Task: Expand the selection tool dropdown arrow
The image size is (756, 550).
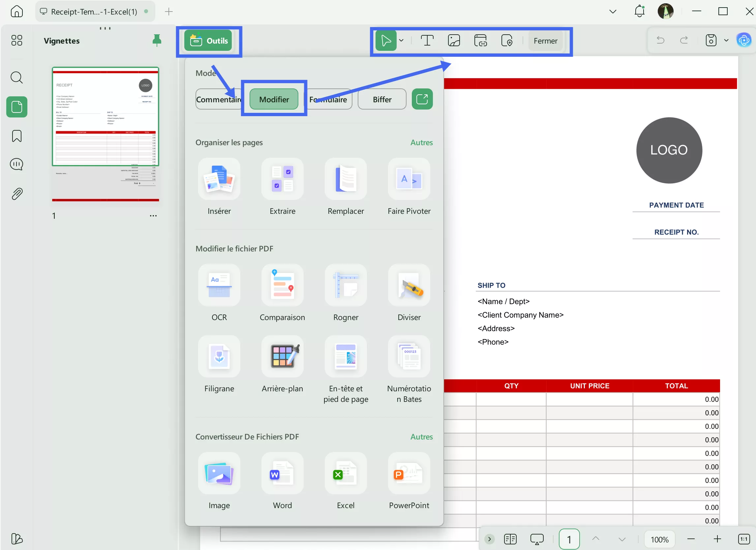Action: click(401, 41)
